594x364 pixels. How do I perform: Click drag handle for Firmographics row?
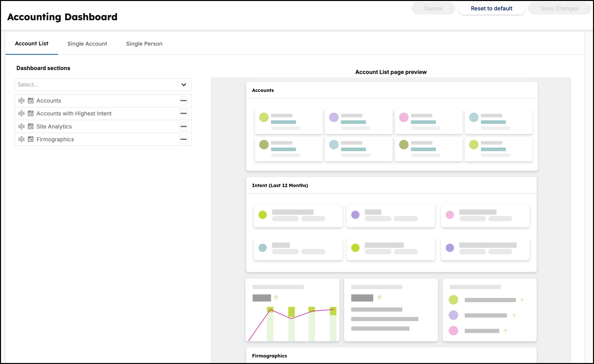[21, 139]
